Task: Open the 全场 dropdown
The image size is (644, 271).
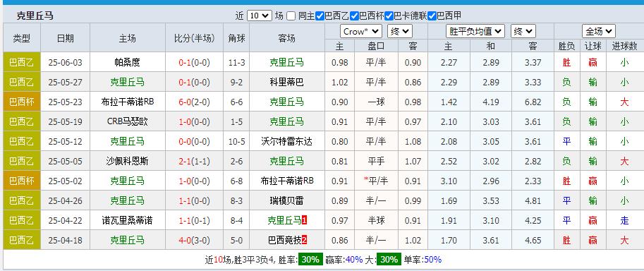Action: coord(598,31)
